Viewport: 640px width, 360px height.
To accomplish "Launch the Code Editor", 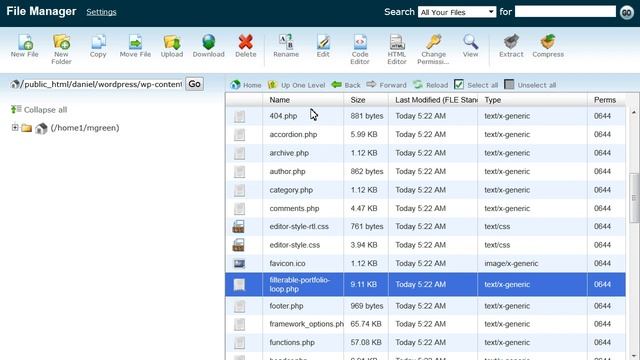I will (360, 49).
